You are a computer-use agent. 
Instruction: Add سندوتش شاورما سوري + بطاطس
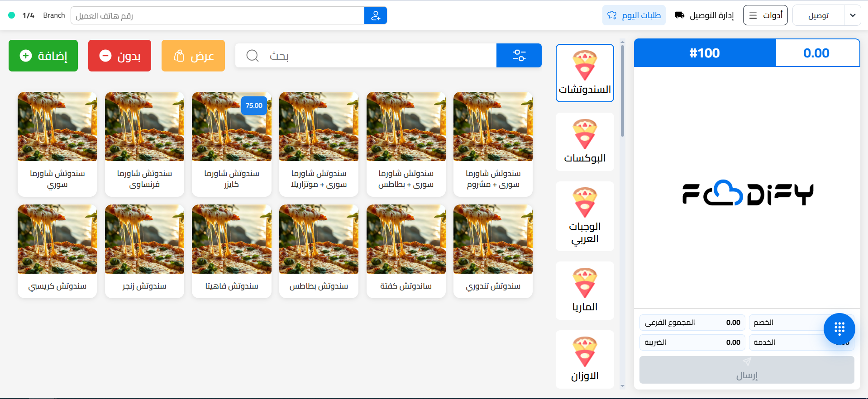point(406,144)
